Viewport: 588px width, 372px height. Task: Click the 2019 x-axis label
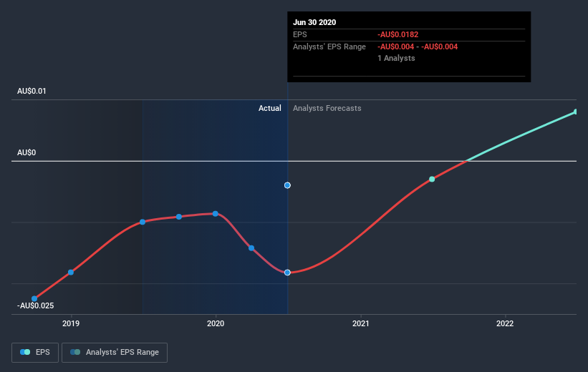click(71, 323)
